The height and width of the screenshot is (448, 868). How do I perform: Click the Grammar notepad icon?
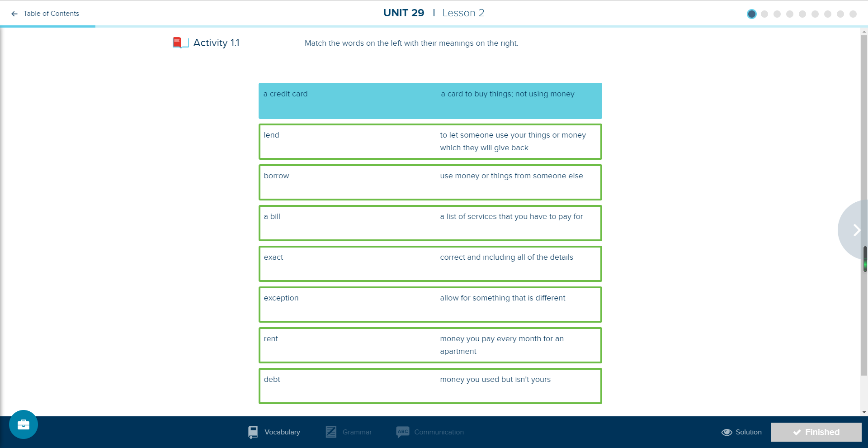click(x=331, y=432)
